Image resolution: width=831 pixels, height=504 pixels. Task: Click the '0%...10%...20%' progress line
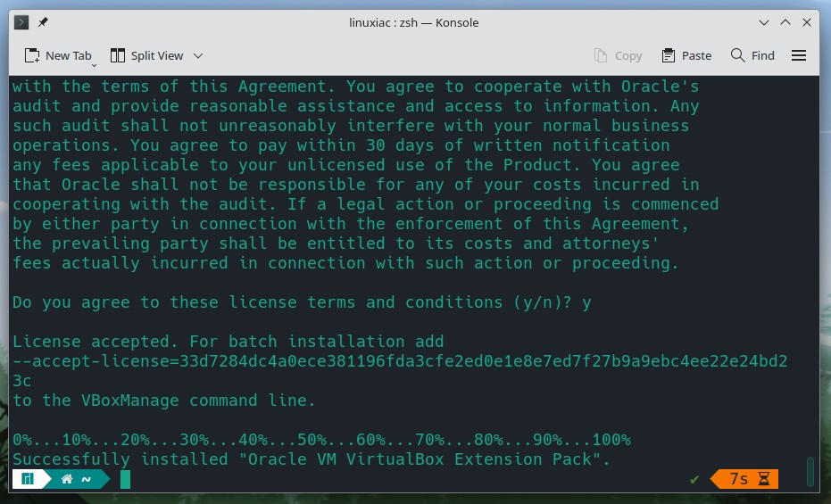(321, 440)
